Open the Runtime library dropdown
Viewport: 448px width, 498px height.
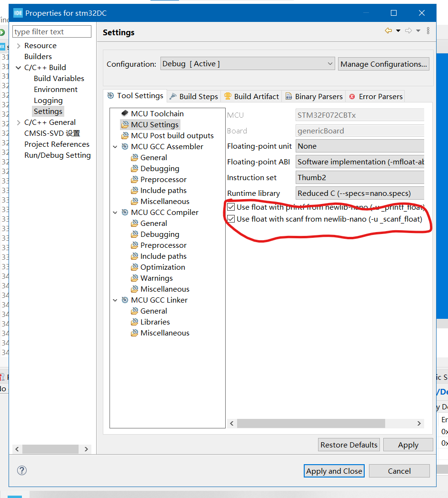[x=360, y=193]
